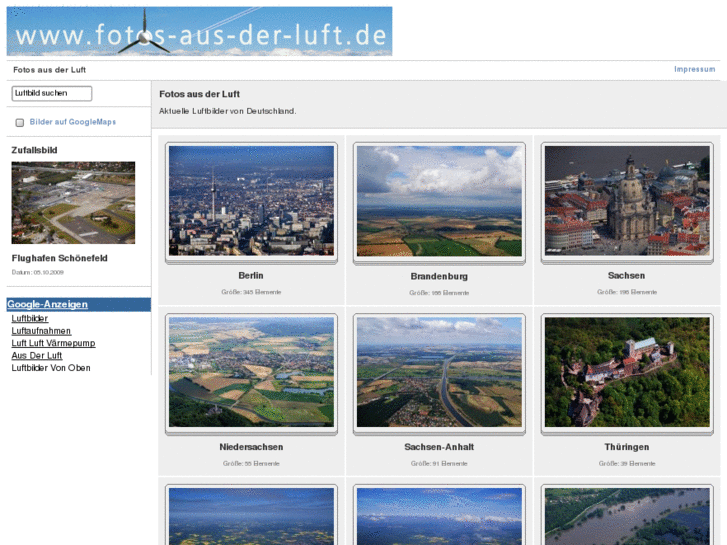This screenshot has height=545, width=727.
Task: Open the Berlin album thumbnail
Action: pyautogui.click(x=251, y=201)
